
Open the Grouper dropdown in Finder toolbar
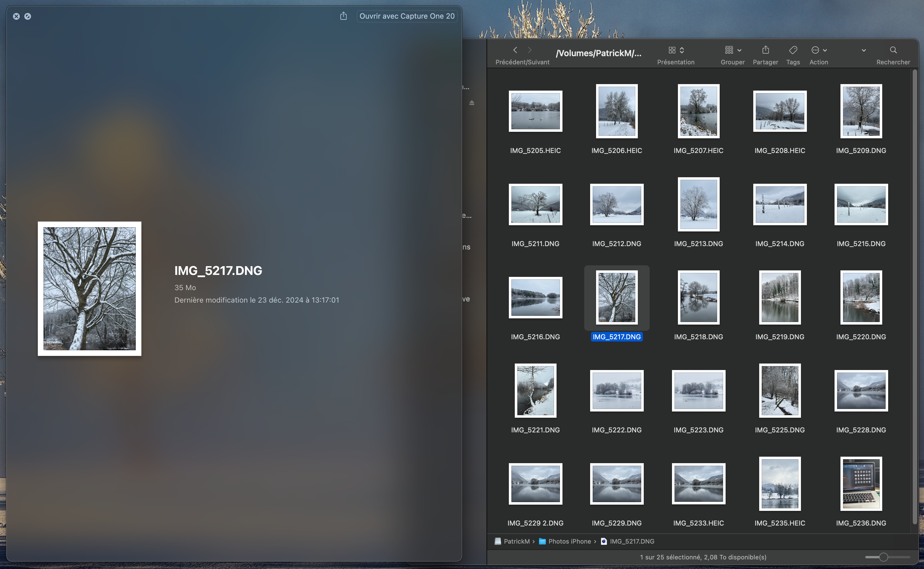coord(732,50)
